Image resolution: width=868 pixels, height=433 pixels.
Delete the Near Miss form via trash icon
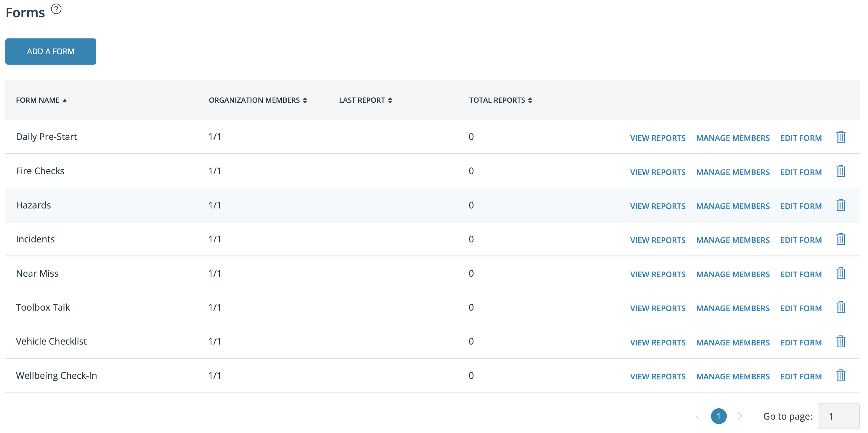840,273
